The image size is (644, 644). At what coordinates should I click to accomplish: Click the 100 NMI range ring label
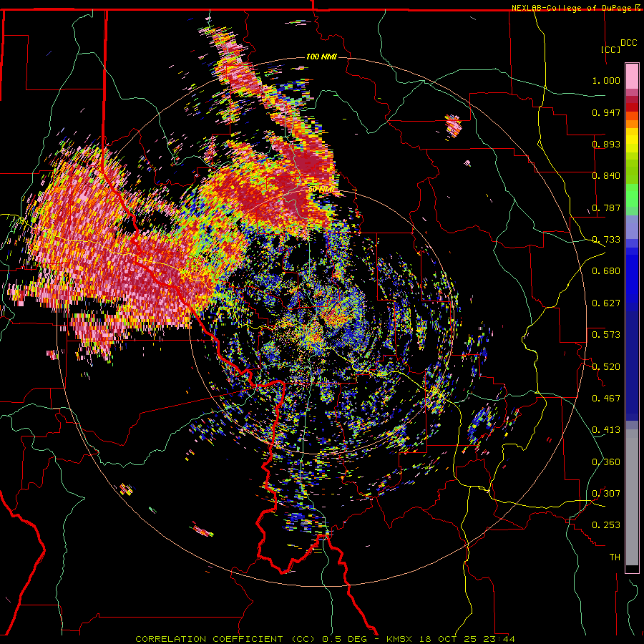321,57
